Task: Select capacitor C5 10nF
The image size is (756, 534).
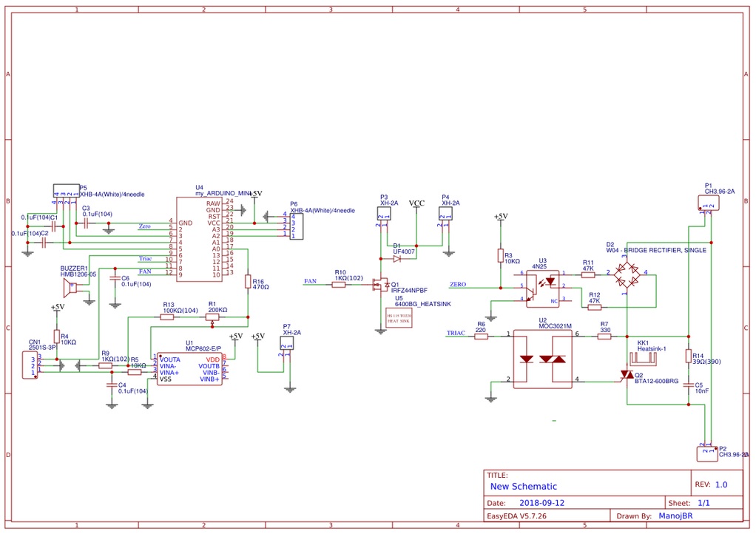Action: 689,385
